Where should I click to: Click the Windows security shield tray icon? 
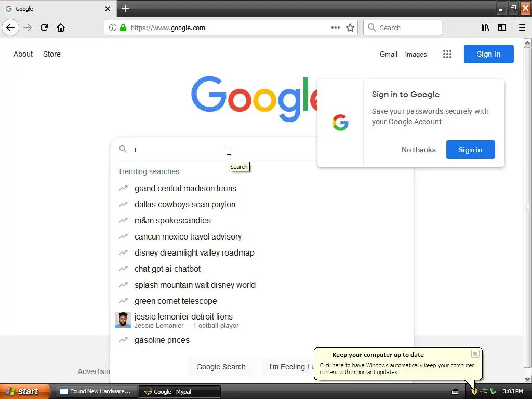pyautogui.click(x=474, y=391)
